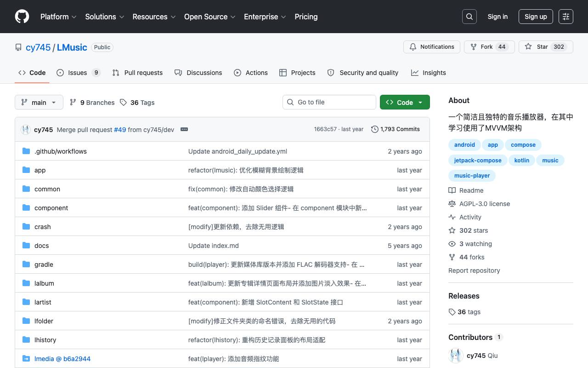Focus the Go to file search field
The width and height of the screenshot is (588, 368).
click(329, 102)
